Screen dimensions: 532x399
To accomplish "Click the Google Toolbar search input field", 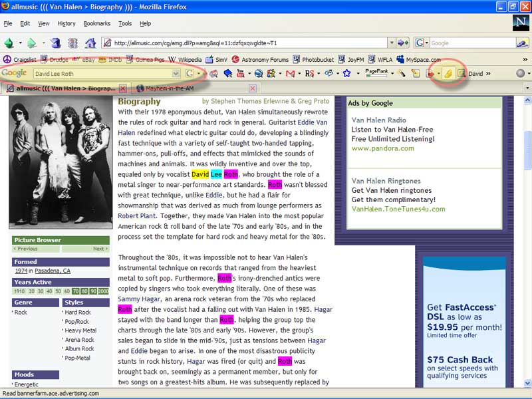I will 102,73.
